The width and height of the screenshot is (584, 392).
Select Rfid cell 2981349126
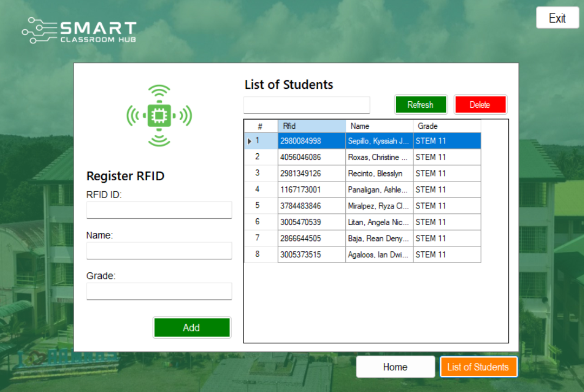pyautogui.click(x=312, y=174)
